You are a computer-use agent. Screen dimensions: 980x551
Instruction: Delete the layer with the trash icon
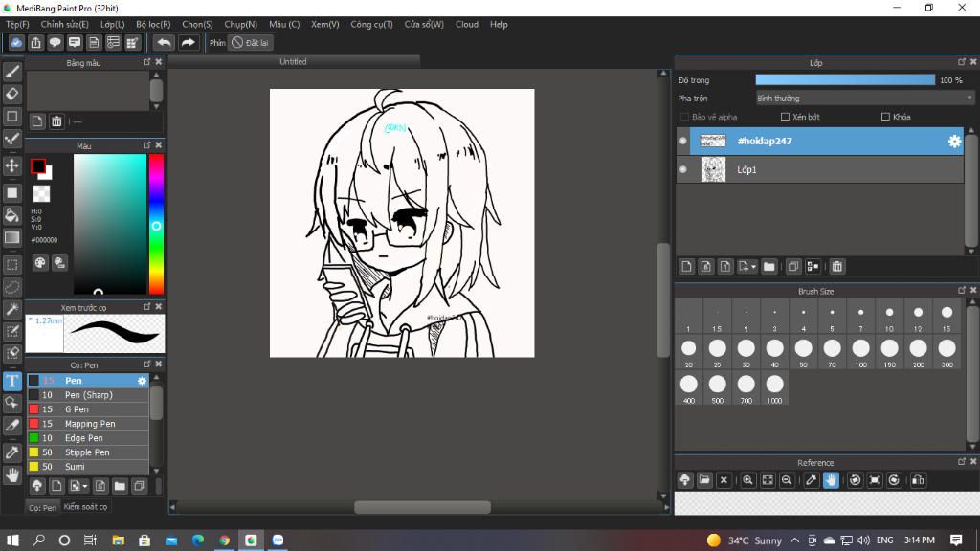click(836, 267)
